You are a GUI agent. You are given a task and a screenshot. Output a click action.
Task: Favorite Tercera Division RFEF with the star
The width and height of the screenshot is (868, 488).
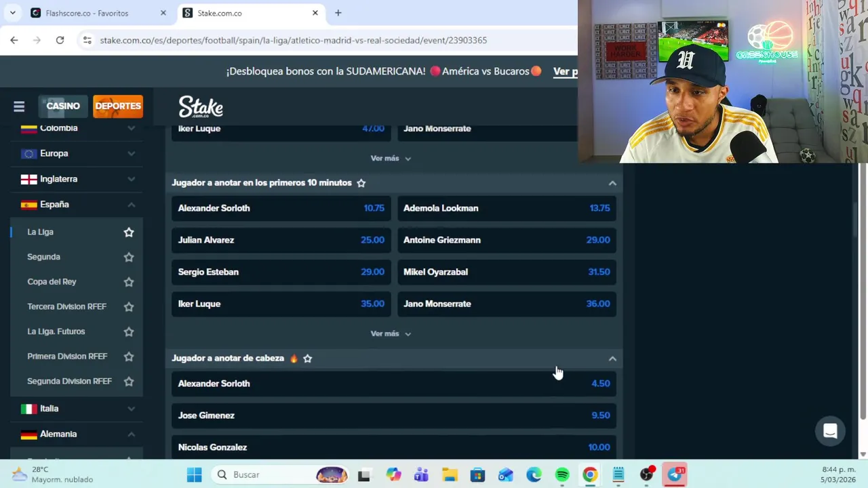129,306
